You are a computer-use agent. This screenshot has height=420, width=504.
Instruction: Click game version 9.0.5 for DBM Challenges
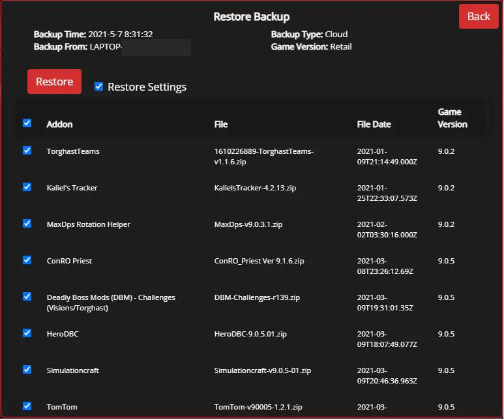pos(446,297)
